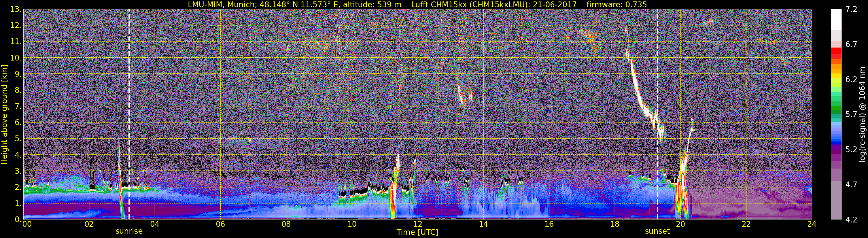Screen dimensions: 868x238
Task: Click the 'Time [UTC]' axis label
Action: pos(417,232)
